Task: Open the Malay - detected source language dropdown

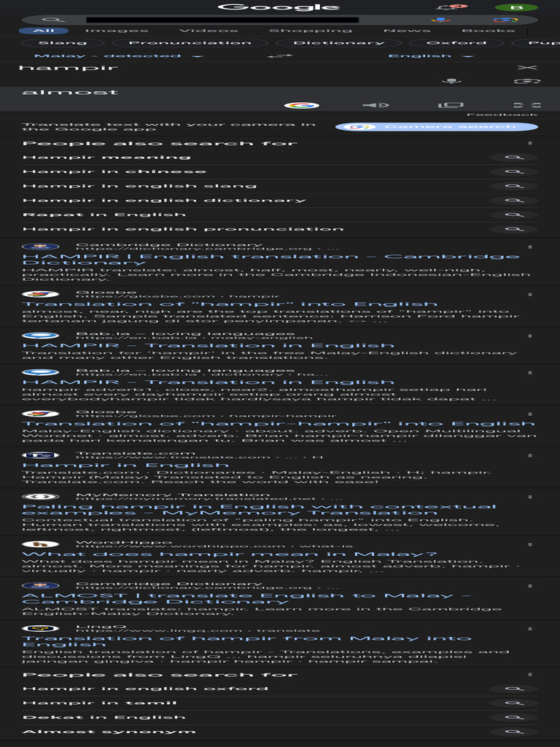Action: coord(119,56)
